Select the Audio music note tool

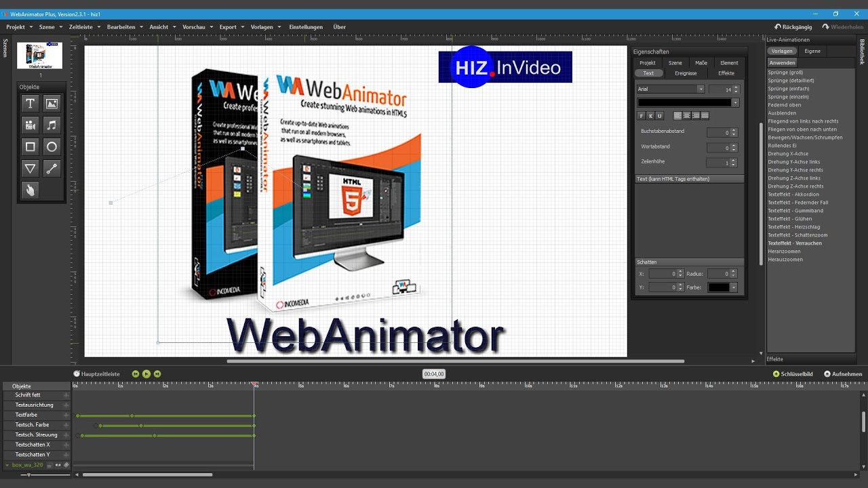(52, 125)
